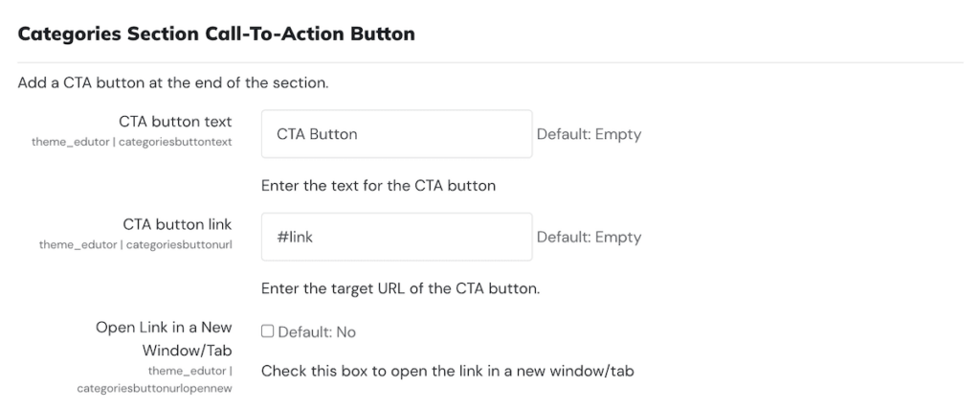Click the 'Default: No' checkbox label

pyautogui.click(x=317, y=331)
